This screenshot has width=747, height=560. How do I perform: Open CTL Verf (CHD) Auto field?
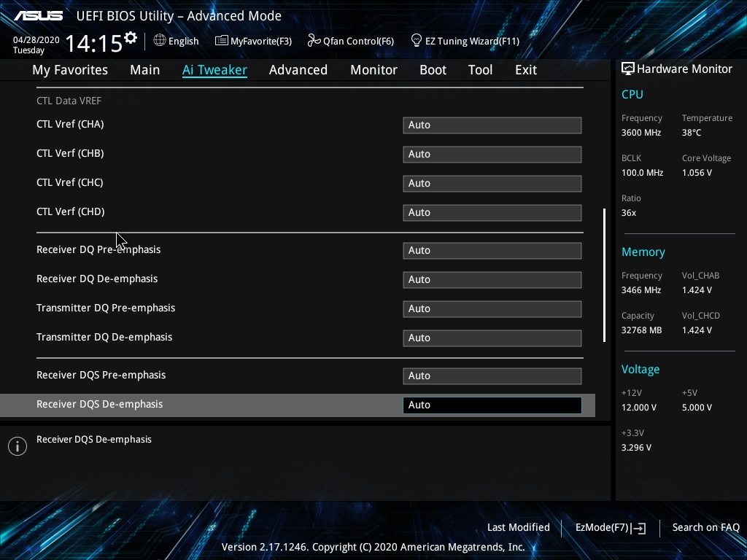click(x=492, y=212)
